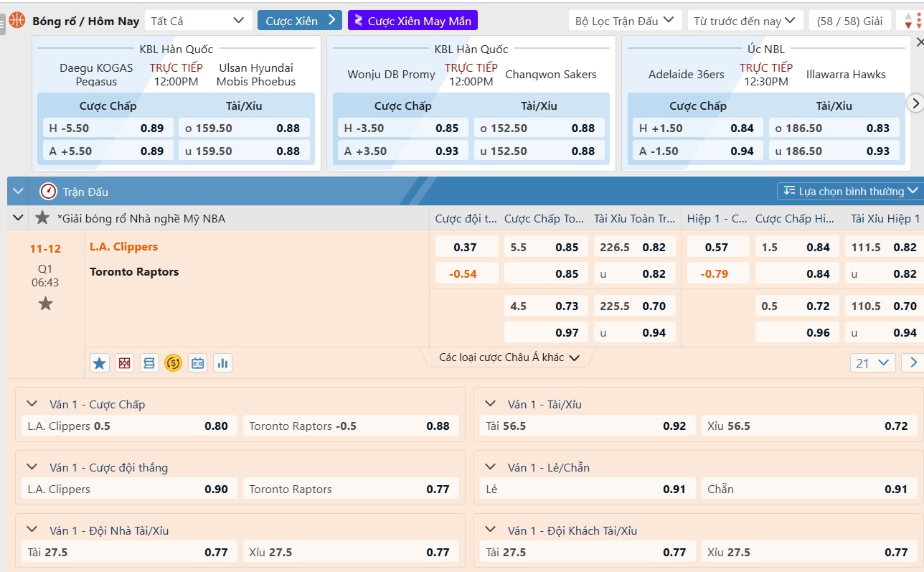Viewport: 924px width, 572px height.
Task: Select Ván 1 Lẻ odds 0.91
Action: click(588, 489)
